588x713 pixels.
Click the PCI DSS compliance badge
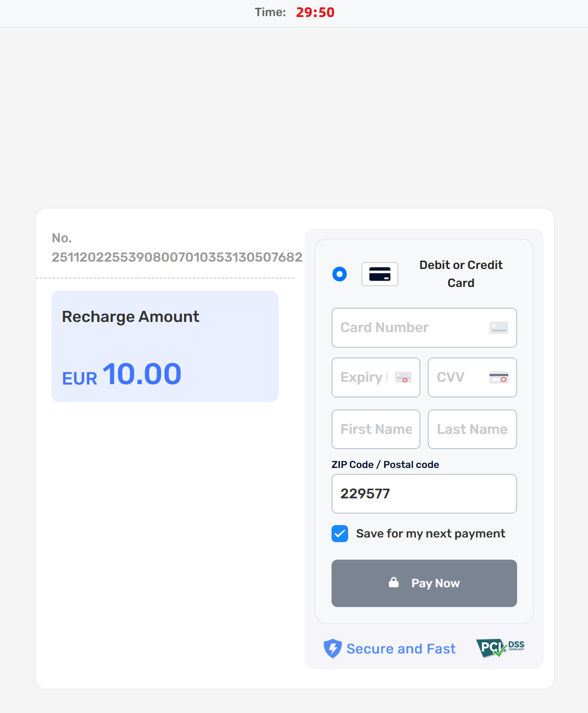pos(500,648)
